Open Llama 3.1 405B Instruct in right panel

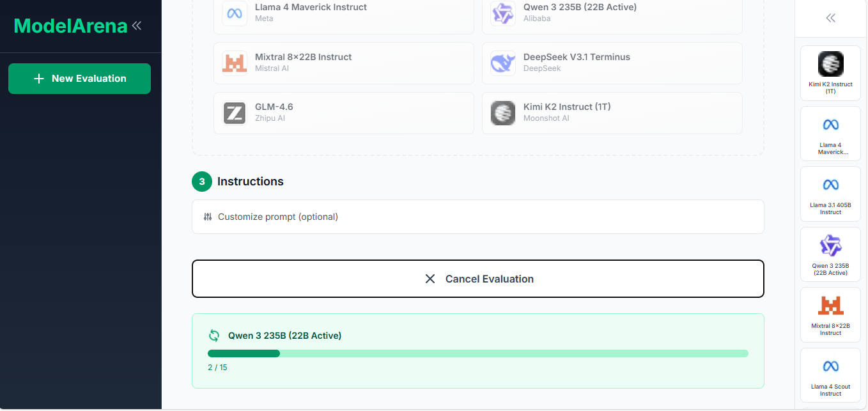click(x=831, y=194)
